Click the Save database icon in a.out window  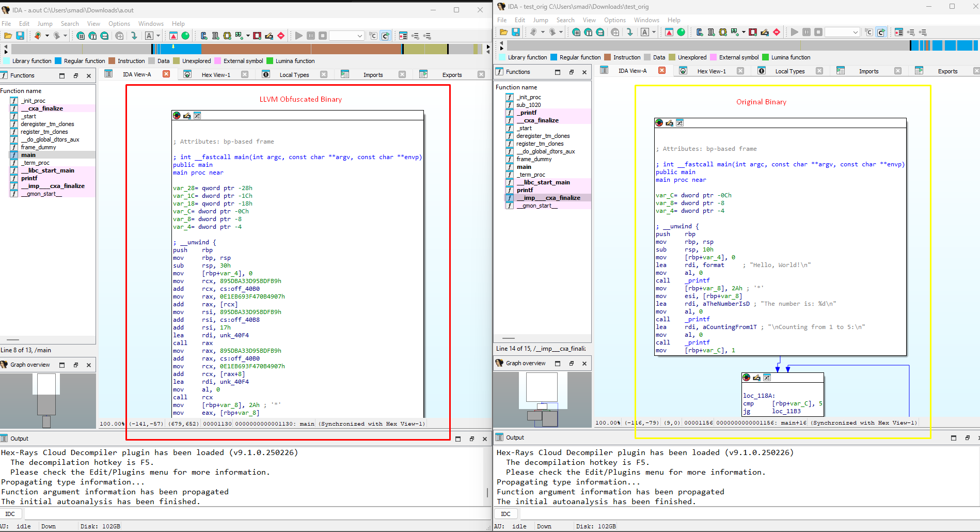[x=20, y=36]
